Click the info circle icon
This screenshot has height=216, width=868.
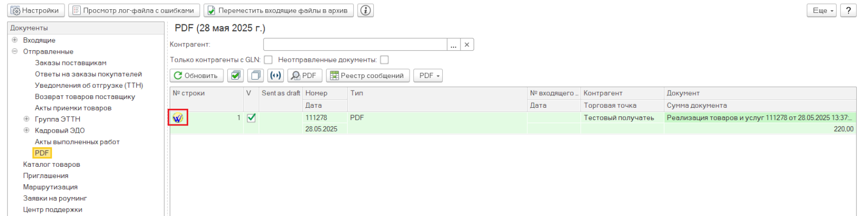pyautogui.click(x=366, y=10)
